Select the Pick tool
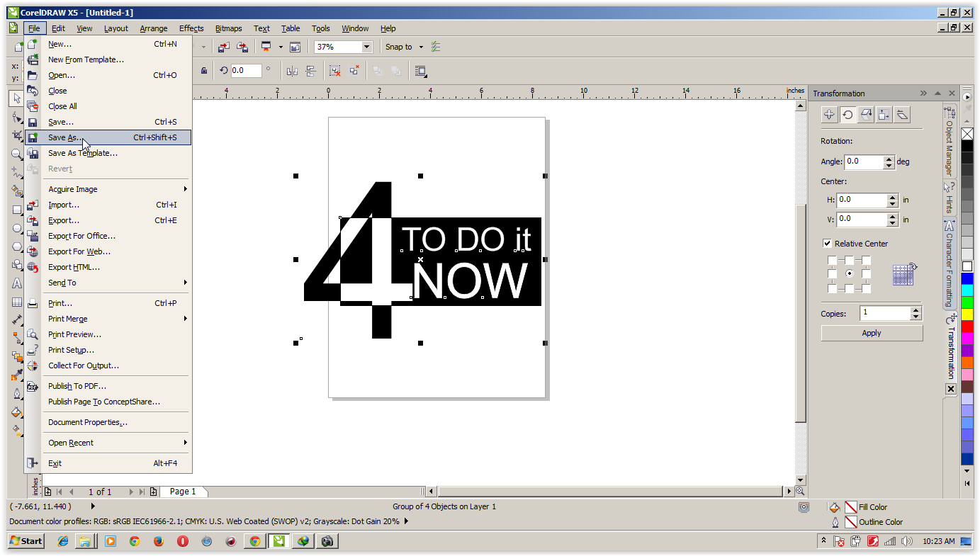This screenshot has height=556, width=980. coord(16,98)
